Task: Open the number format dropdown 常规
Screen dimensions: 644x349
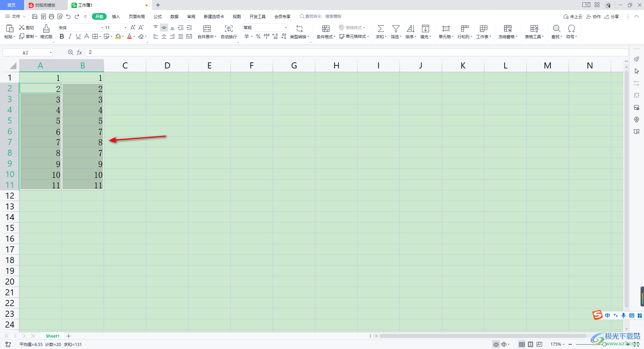Action: [x=286, y=28]
